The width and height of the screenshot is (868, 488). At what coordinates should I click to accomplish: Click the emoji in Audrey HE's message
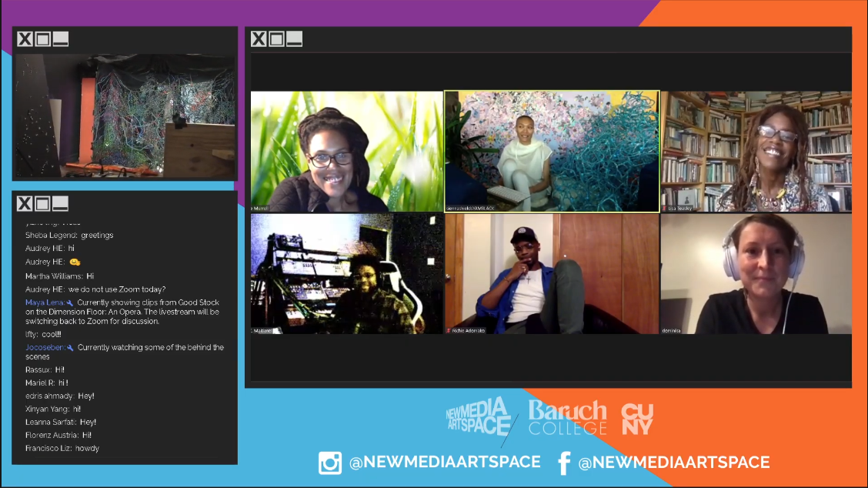[75, 262]
